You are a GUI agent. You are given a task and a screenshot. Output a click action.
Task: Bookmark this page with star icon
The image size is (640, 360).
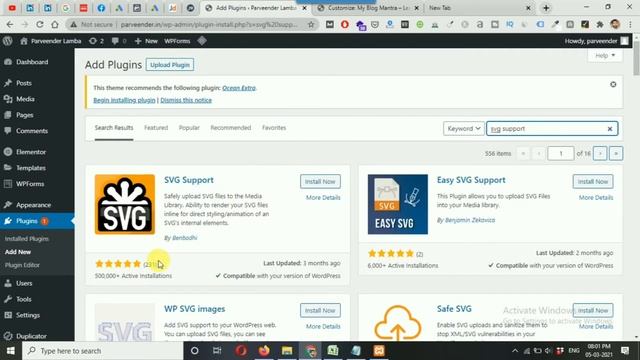311,24
